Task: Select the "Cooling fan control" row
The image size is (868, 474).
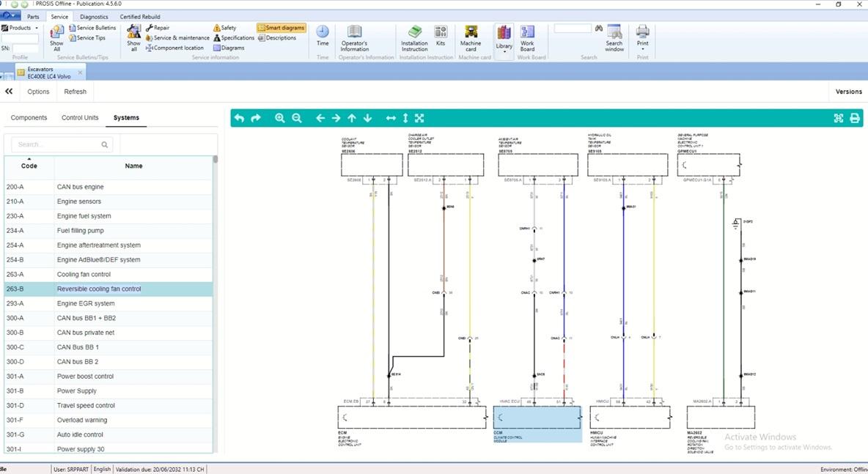Action: click(x=108, y=274)
